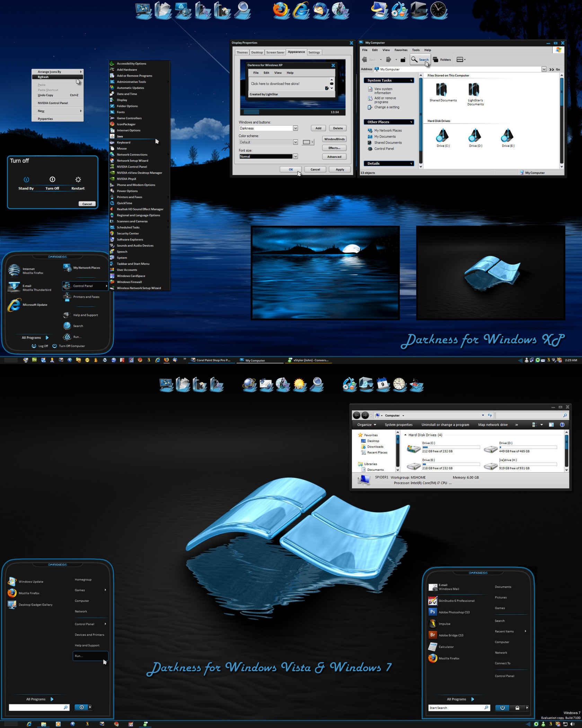Click Run... in Windows 7 start menu
The width and height of the screenshot is (582, 728).
click(x=90, y=656)
